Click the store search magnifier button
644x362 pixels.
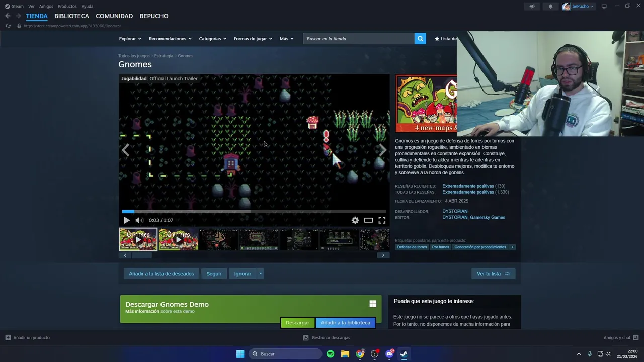pos(420,39)
